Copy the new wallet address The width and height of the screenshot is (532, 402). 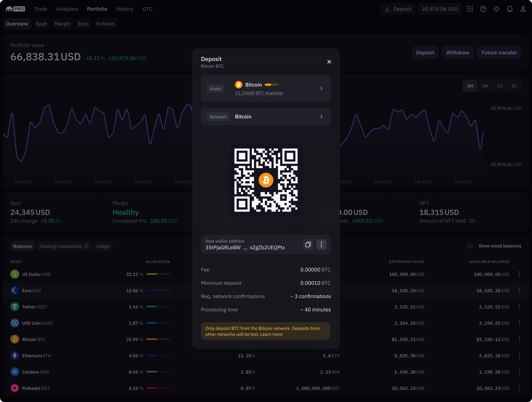coord(308,245)
